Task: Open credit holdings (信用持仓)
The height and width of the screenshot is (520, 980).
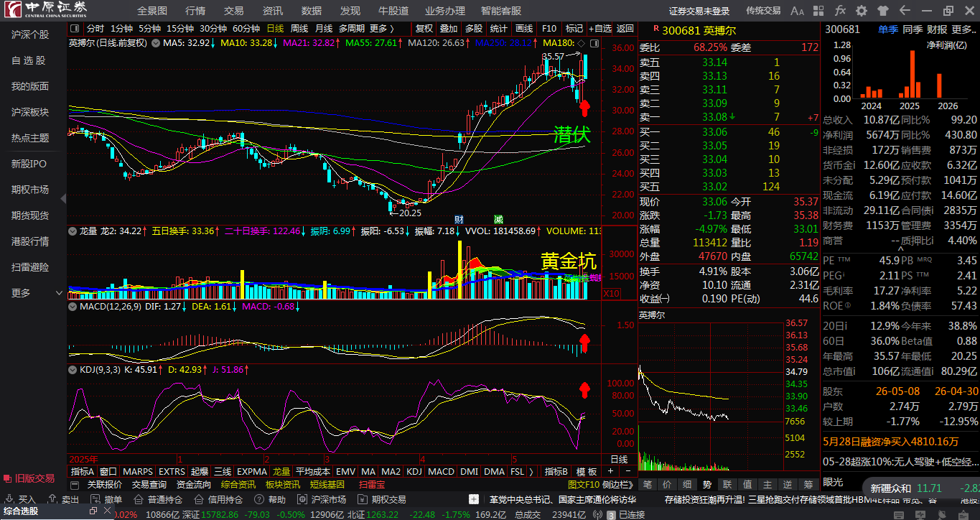Action: pos(218,499)
